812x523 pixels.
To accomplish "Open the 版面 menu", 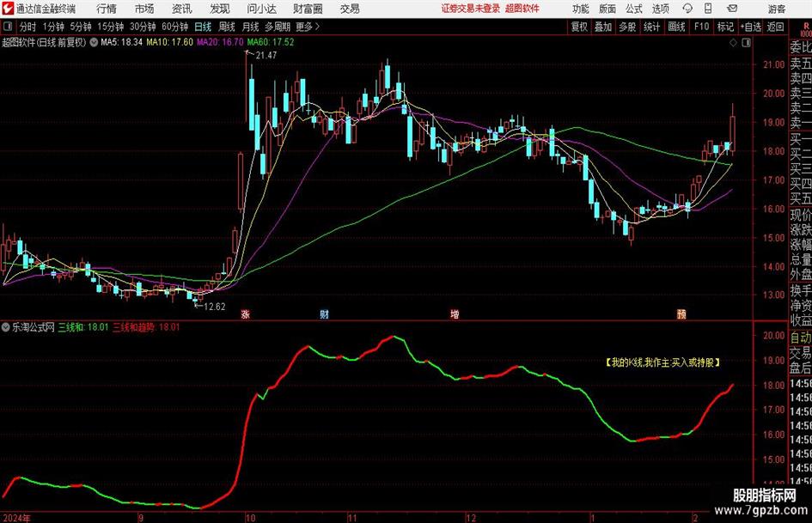I will [x=607, y=9].
